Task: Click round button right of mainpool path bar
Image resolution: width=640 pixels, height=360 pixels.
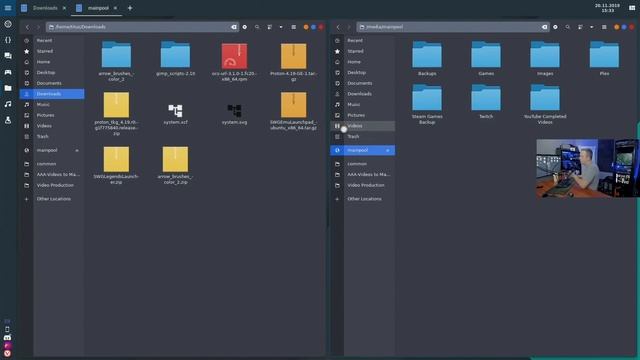Action: pos(555,27)
